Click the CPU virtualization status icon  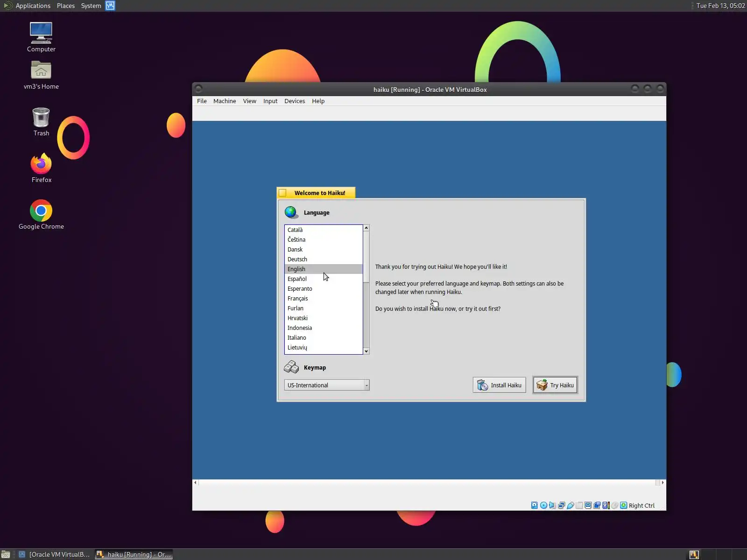[x=606, y=505]
